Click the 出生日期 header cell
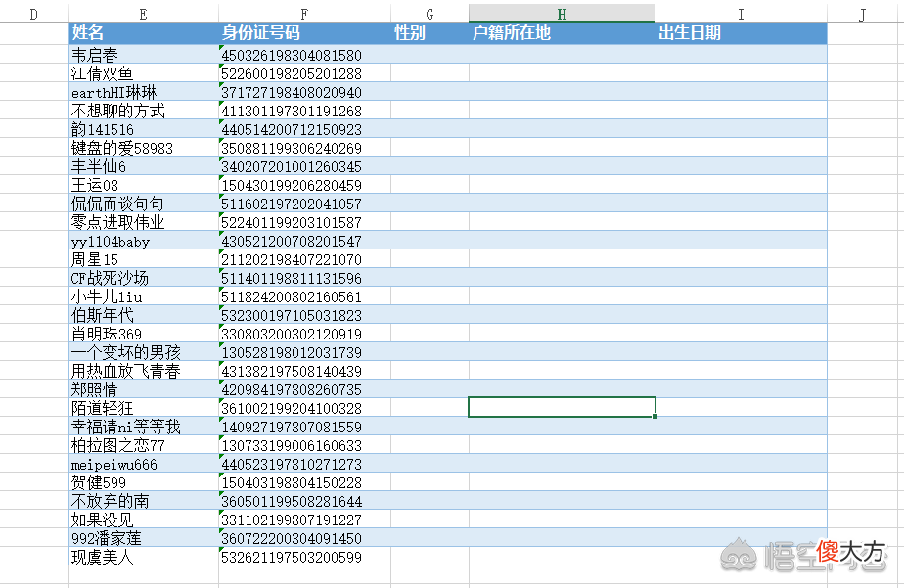Image resolution: width=904 pixels, height=588 pixels. point(741,33)
